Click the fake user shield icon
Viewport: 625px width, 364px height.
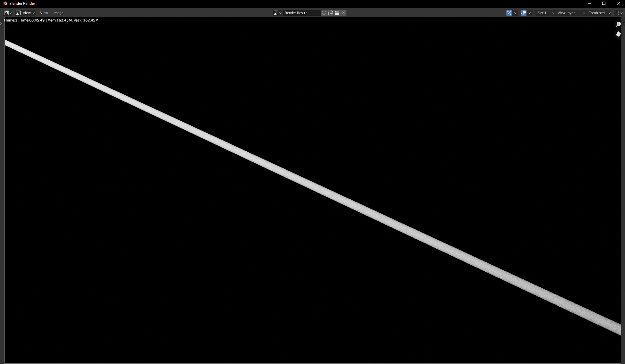point(324,13)
